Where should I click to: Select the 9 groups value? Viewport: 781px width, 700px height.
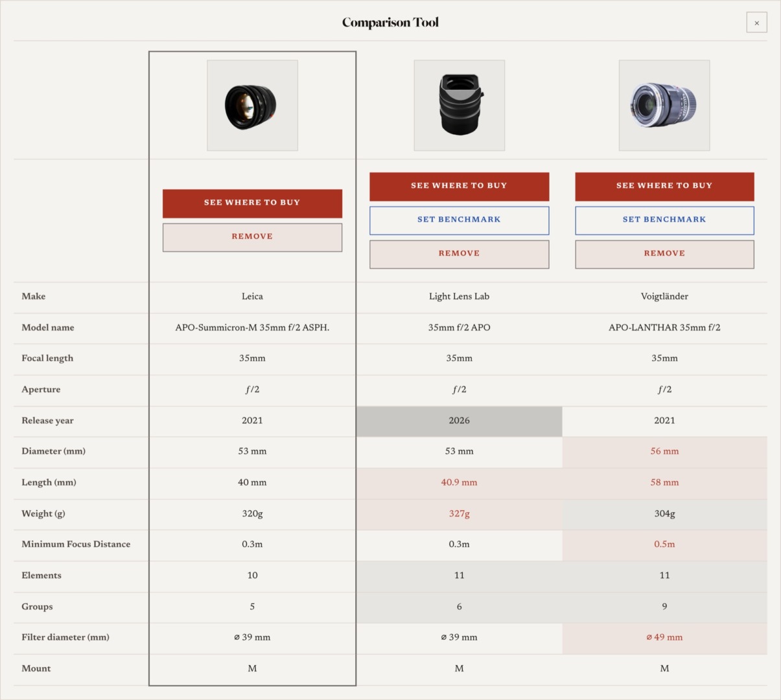664,607
